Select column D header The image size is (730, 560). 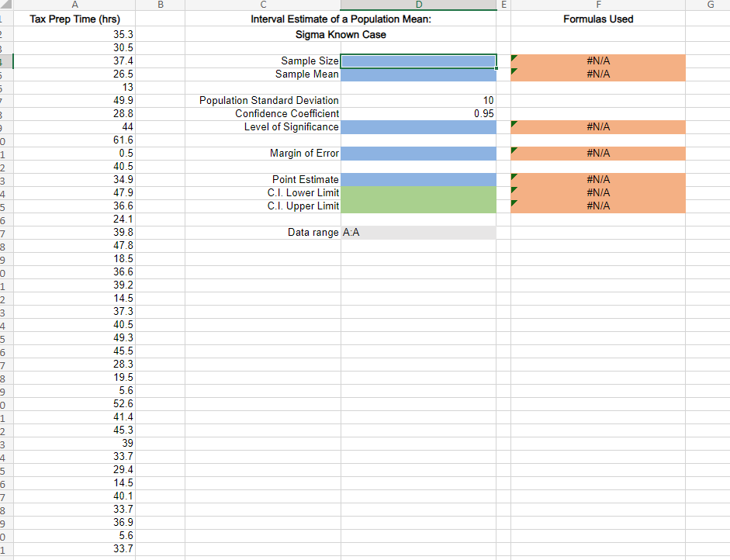coord(418,5)
